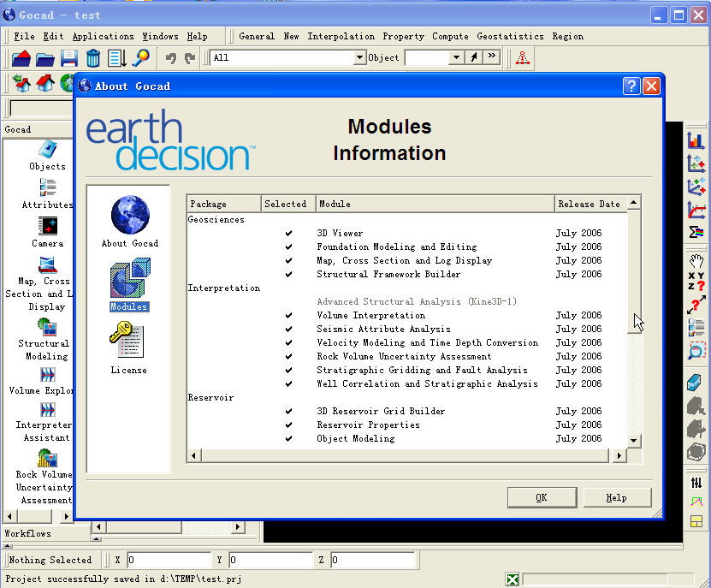This screenshot has height=588, width=711.
Task: Click the Y coordinate input field
Action: click(x=270, y=560)
